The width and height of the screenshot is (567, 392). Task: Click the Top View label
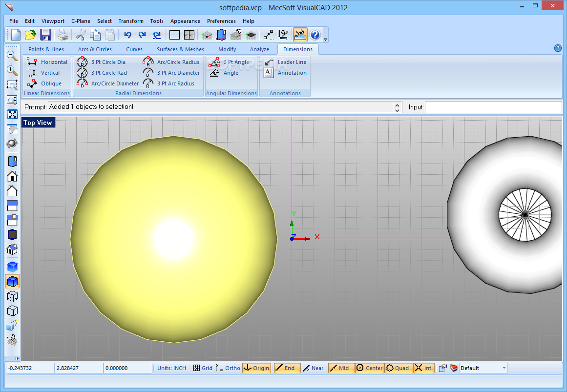pos(38,123)
